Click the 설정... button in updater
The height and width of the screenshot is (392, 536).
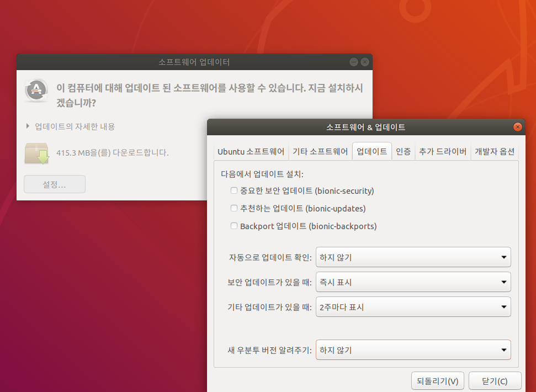[x=55, y=184]
